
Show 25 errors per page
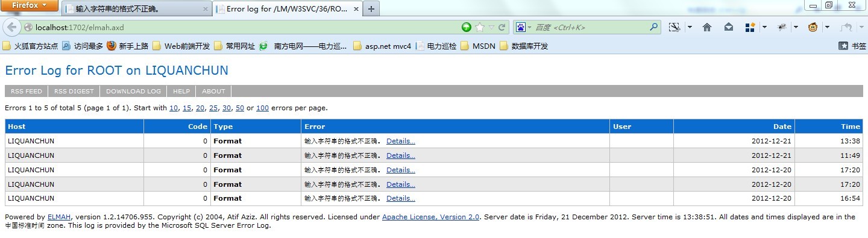tap(213, 108)
